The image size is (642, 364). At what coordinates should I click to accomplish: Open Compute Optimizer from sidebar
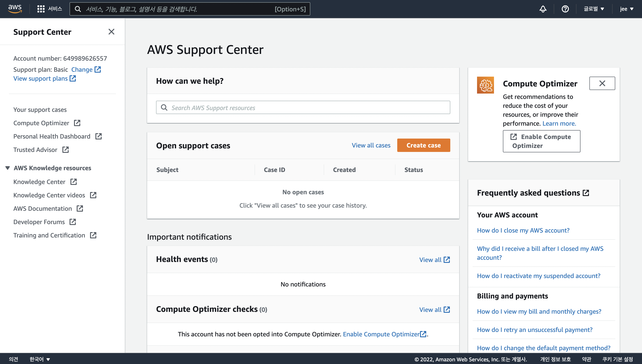click(x=41, y=123)
